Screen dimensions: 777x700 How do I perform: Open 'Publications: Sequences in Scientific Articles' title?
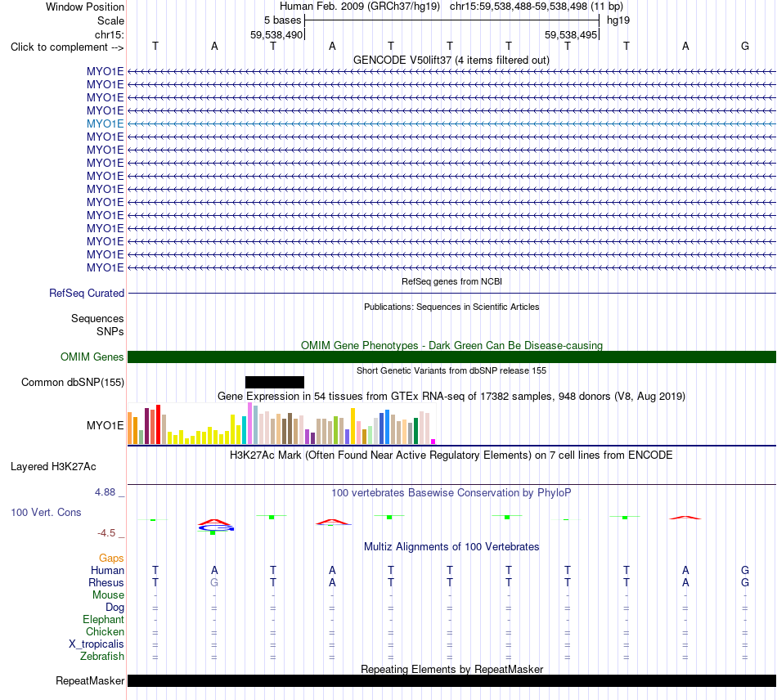click(451, 307)
